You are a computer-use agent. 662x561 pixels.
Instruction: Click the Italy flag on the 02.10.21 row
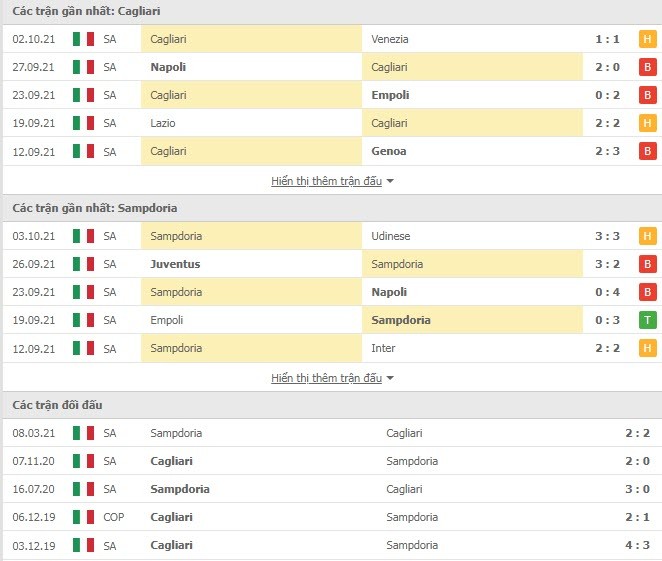(x=84, y=39)
